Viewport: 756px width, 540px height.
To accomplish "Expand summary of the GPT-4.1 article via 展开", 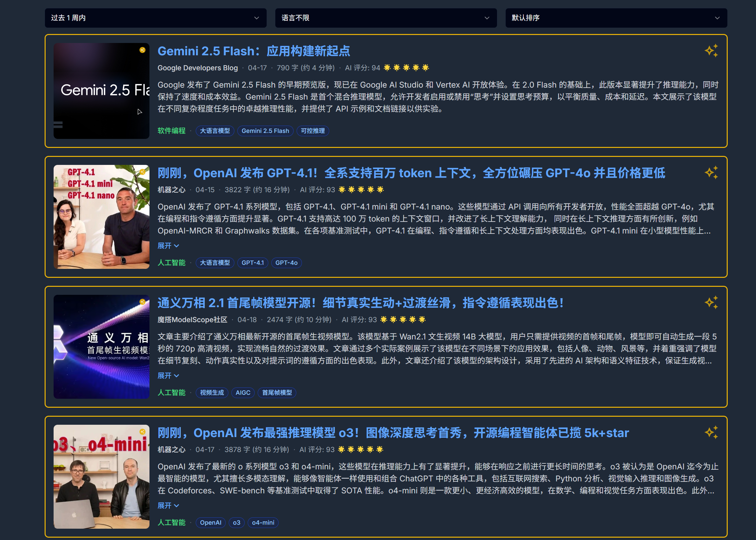I will point(168,246).
